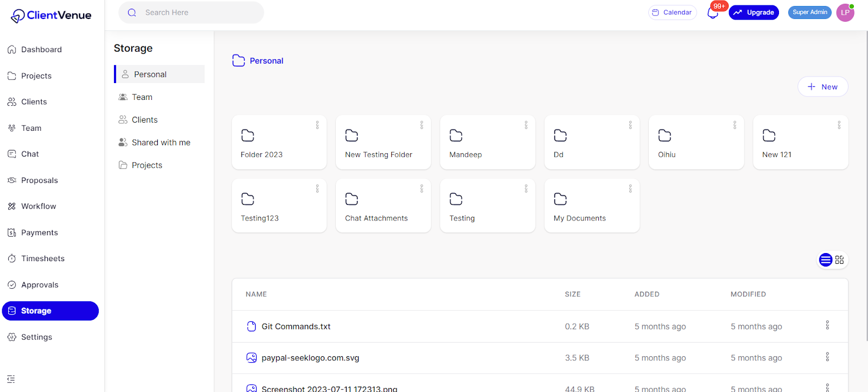Open options menu for Folder 2023

coord(317,125)
